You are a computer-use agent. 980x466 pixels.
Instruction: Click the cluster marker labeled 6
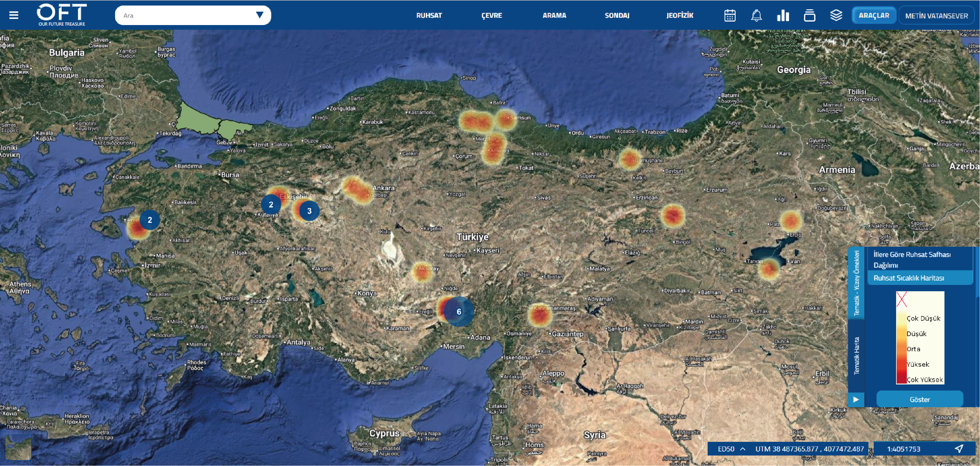tap(459, 312)
